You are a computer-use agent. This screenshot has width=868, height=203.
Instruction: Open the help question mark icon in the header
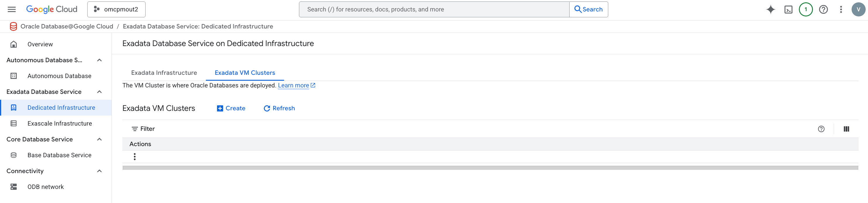pos(823,9)
